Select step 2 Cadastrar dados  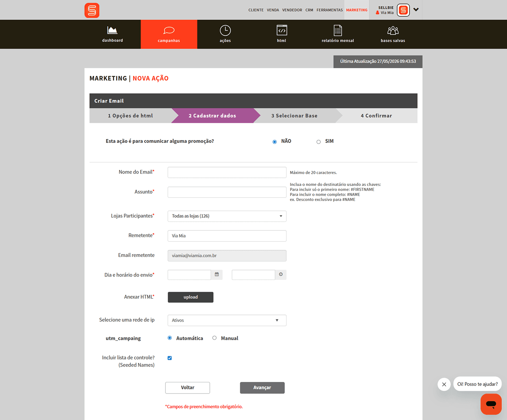coord(212,116)
